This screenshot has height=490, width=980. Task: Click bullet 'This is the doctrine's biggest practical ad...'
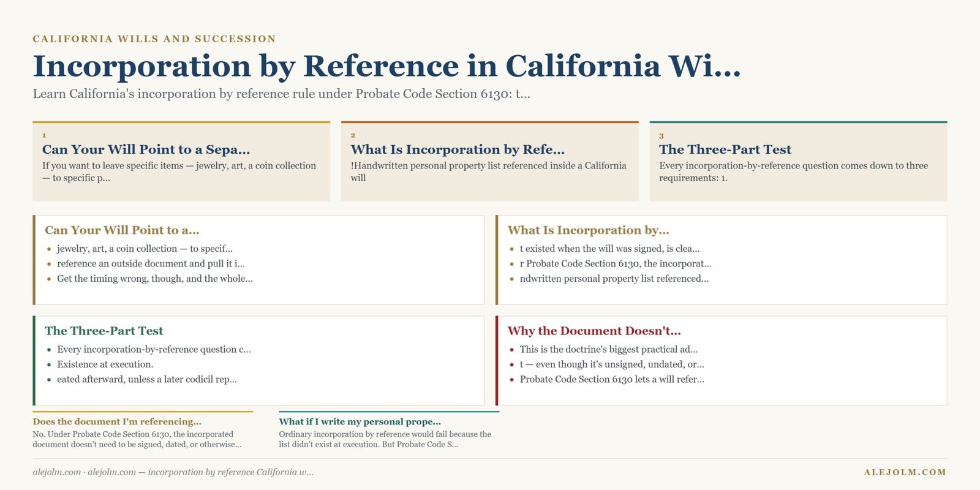pos(609,349)
